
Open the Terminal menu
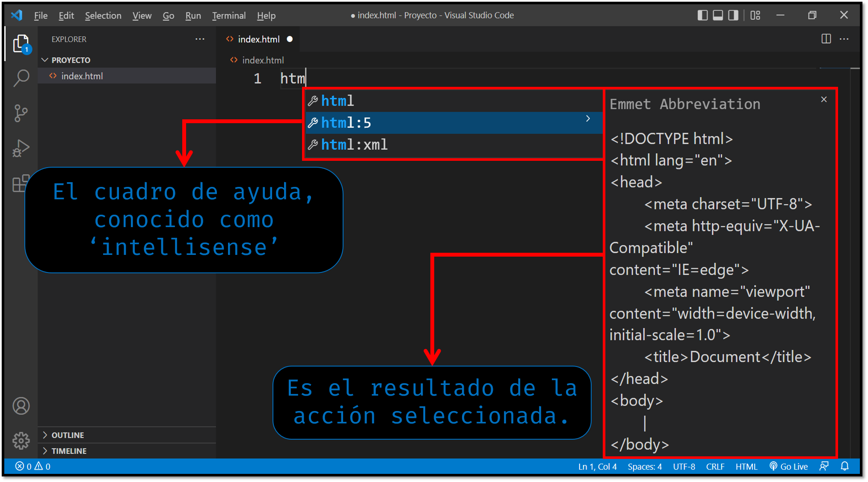coord(229,15)
